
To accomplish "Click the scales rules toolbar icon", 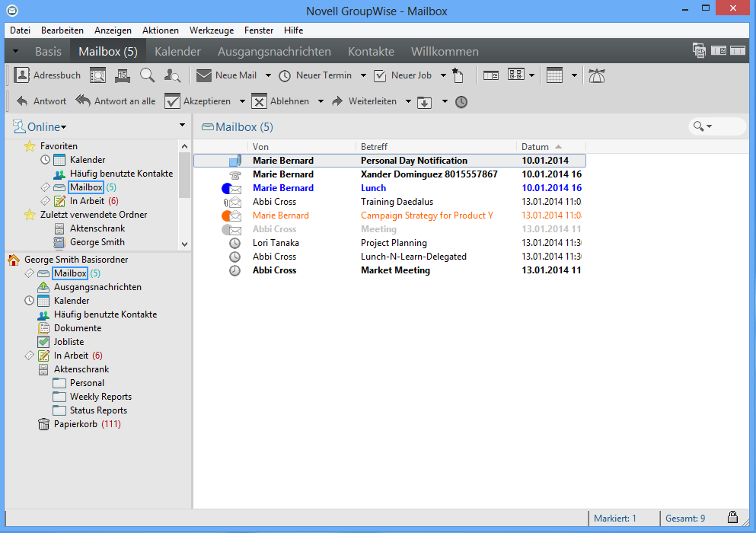I will click(596, 75).
